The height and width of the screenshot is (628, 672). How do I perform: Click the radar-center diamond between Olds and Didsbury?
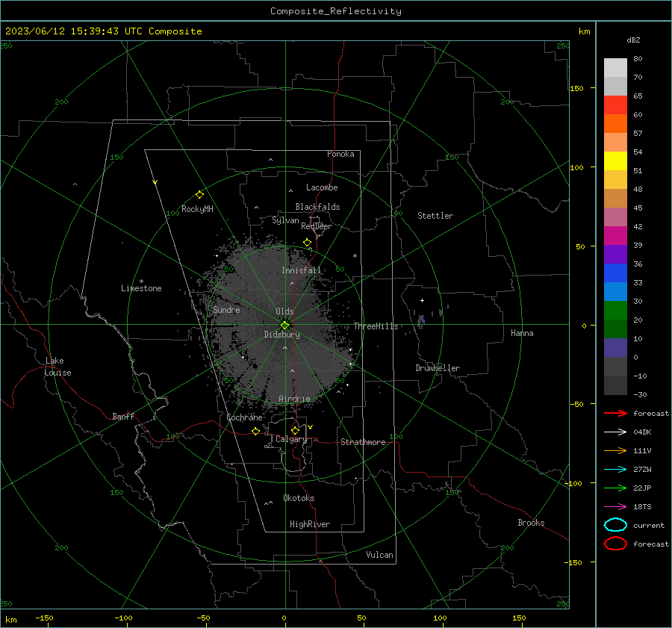tap(284, 325)
